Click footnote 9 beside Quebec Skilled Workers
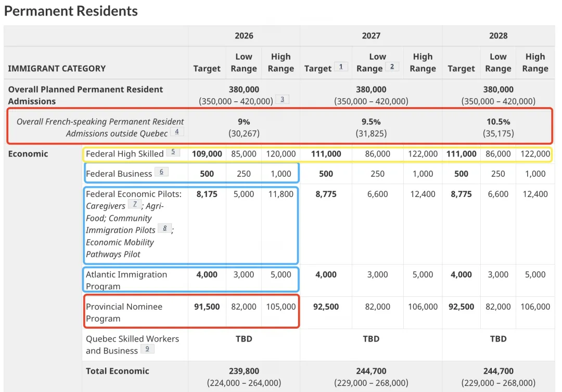The image size is (562, 392). (x=147, y=349)
